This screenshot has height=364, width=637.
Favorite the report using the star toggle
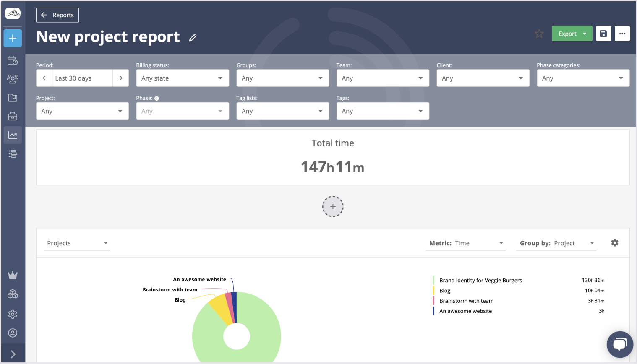click(x=539, y=34)
